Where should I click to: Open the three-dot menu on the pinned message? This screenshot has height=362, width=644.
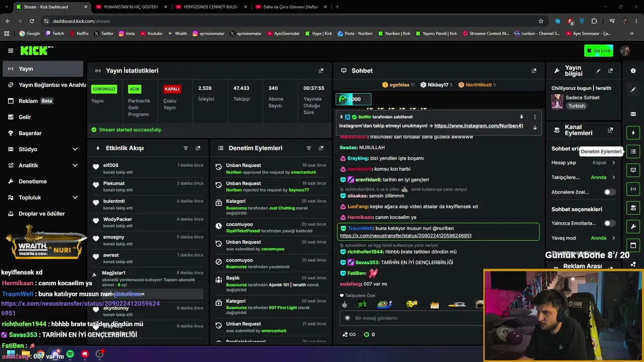point(535,117)
